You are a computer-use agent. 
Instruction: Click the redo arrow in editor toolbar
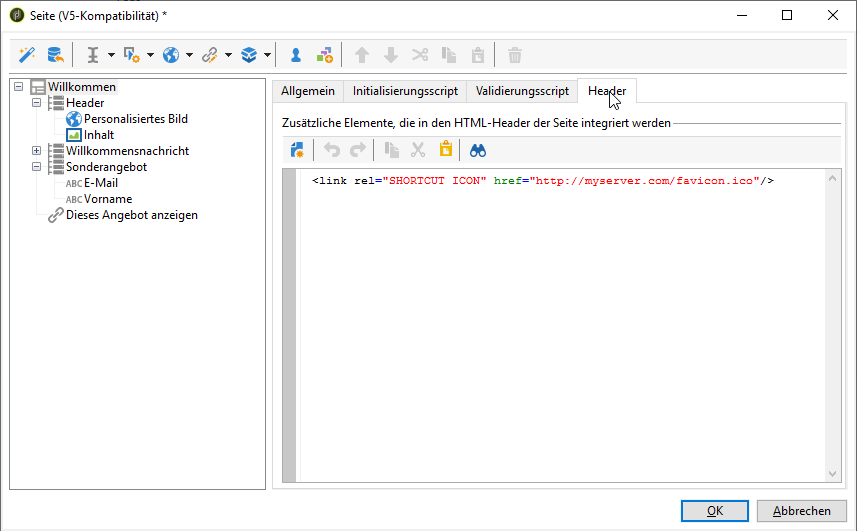tap(357, 150)
